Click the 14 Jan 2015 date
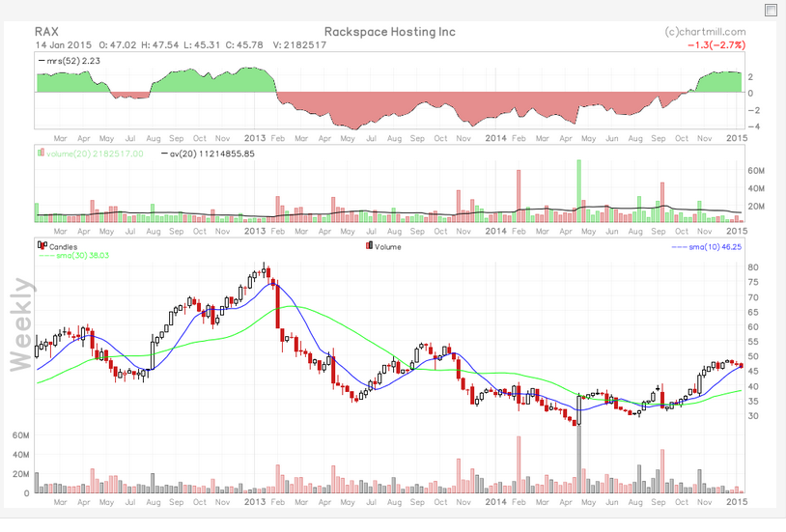Viewport: 786px width, 532px height. pyautogui.click(x=63, y=45)
